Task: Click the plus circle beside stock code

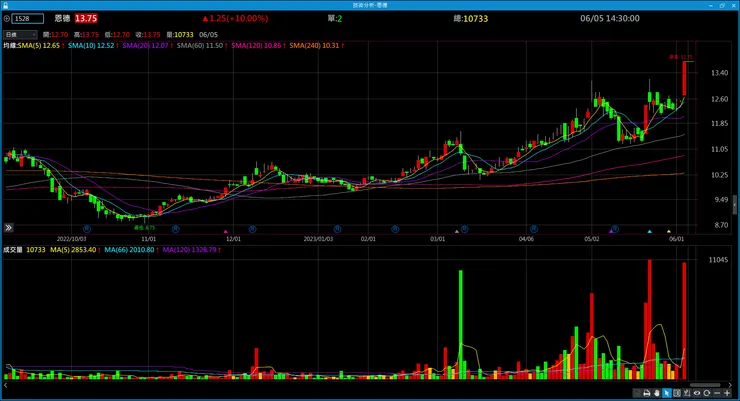Action: tap(7, 19)
